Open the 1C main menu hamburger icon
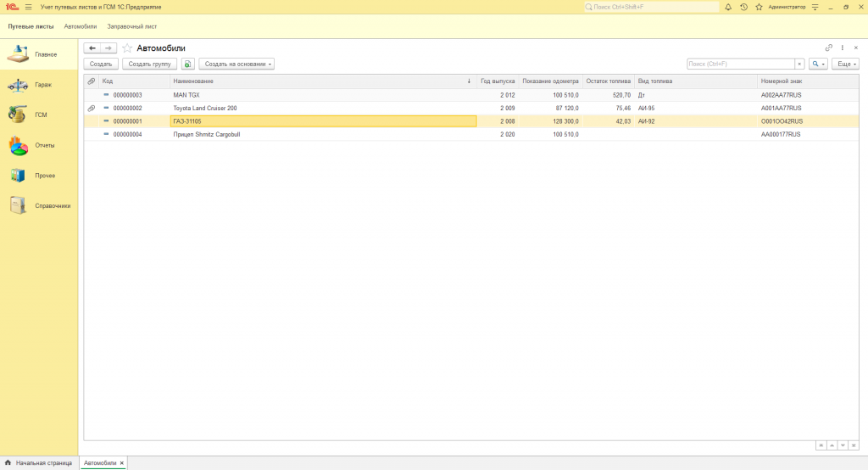 tap(28, 7)
